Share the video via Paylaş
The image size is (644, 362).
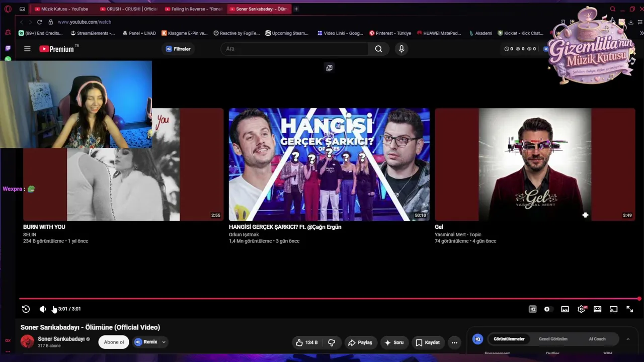coord(360,342)
